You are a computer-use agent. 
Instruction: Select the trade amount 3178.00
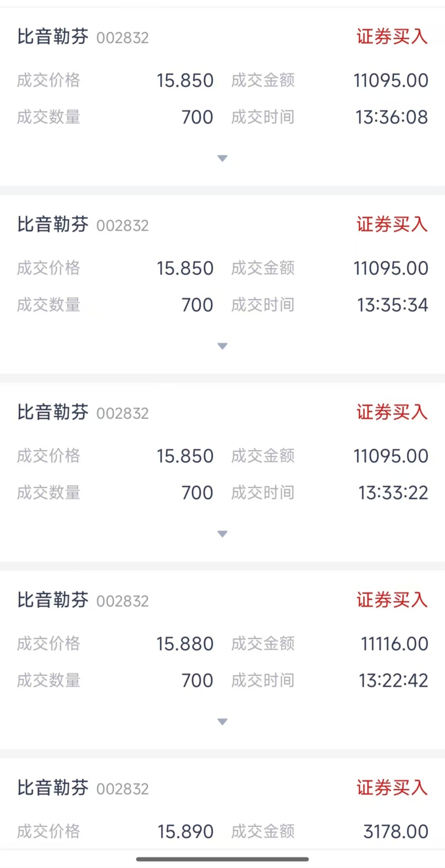[x=395, y=832]
